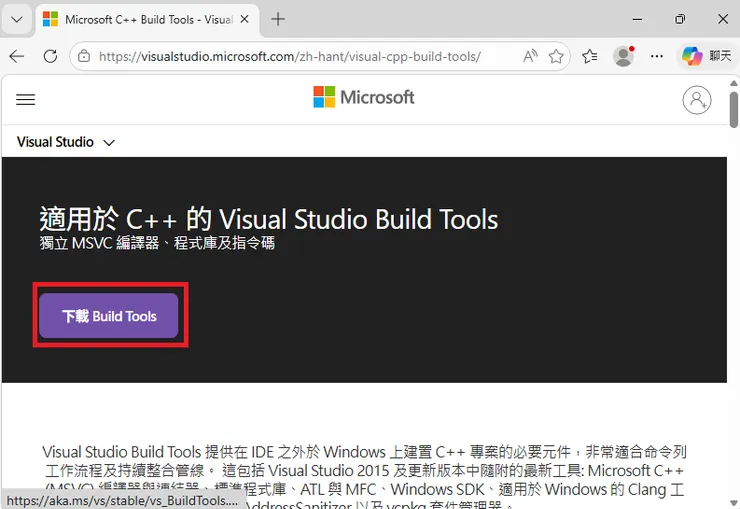Click the scrollbar up arrow

(x=733, y=83)
